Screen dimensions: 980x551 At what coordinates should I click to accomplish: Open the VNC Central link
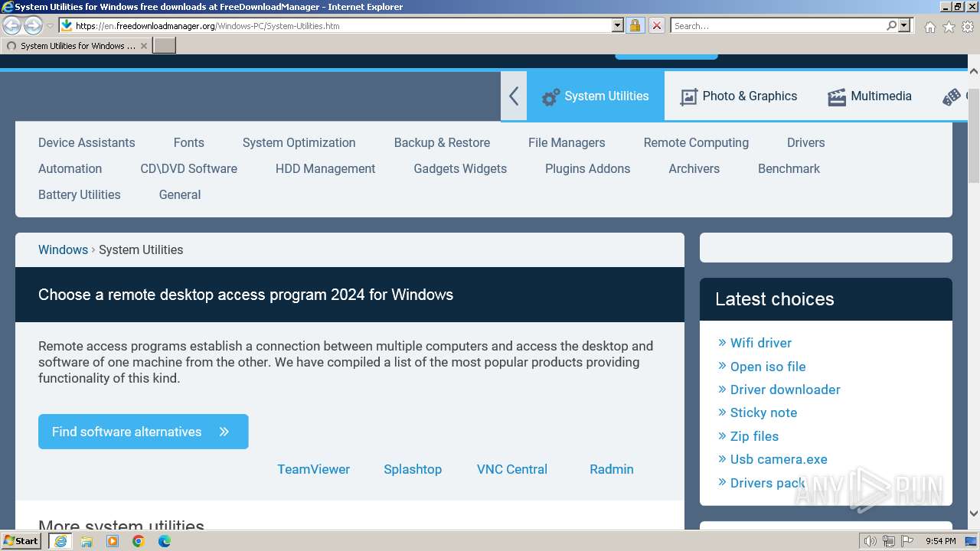point(511,469)
